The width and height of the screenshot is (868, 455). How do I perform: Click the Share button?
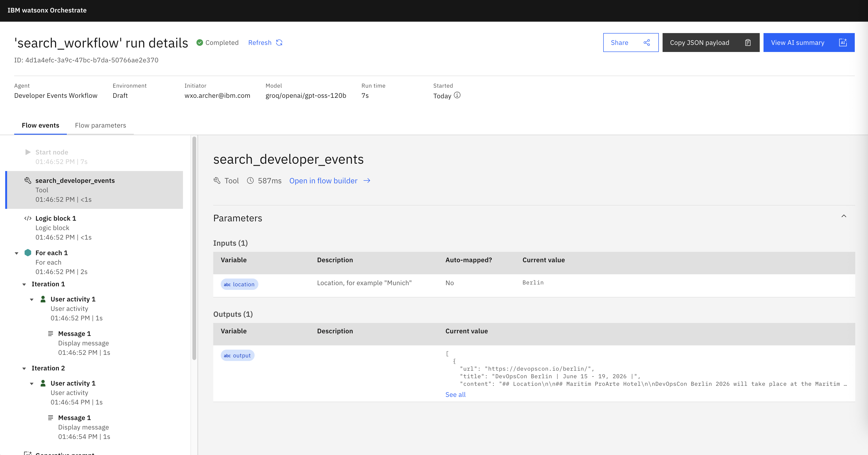point(631,43)
